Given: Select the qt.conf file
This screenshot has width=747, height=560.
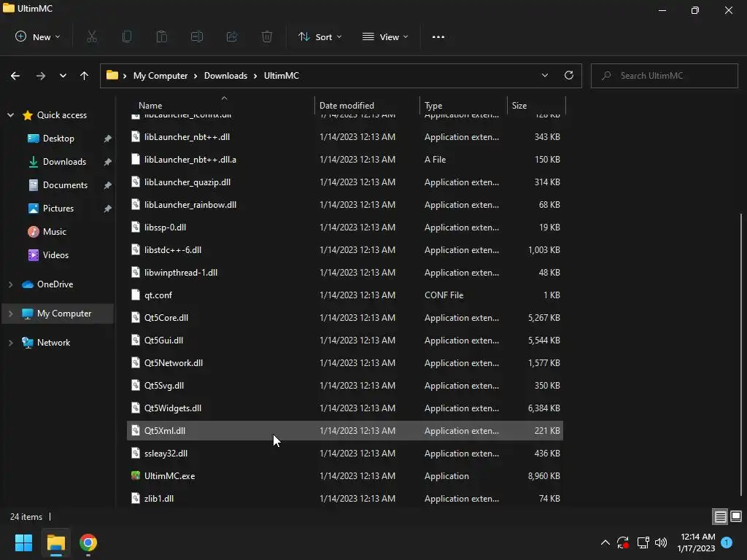Looking at the screenshot, I should 345,295.
